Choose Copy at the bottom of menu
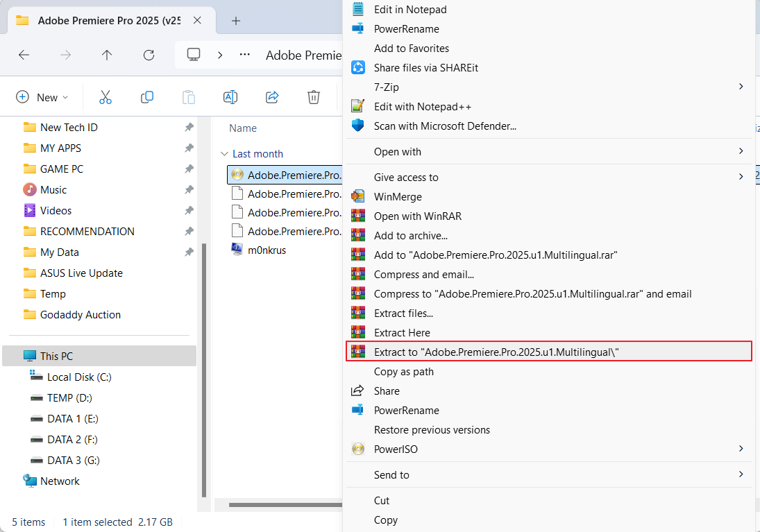Viewport: 760px width, 532px height. pos(549,520)
